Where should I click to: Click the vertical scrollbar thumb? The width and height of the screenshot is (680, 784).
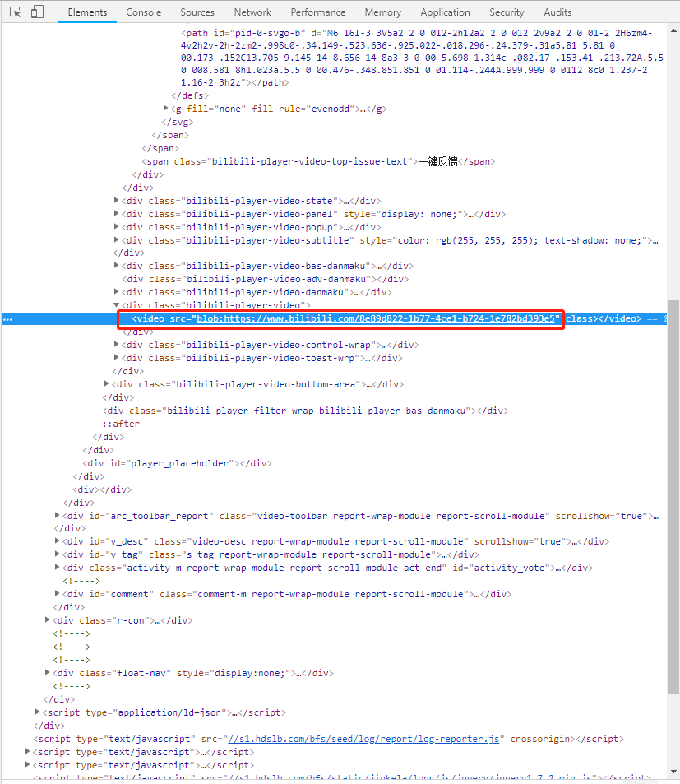[x=673, y=497]
